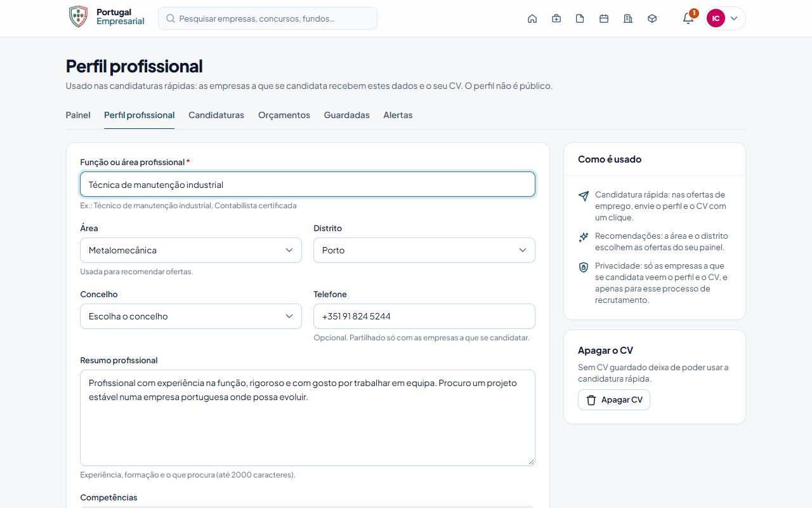Open the Concelho dropdown

click(x=191, y=316)
